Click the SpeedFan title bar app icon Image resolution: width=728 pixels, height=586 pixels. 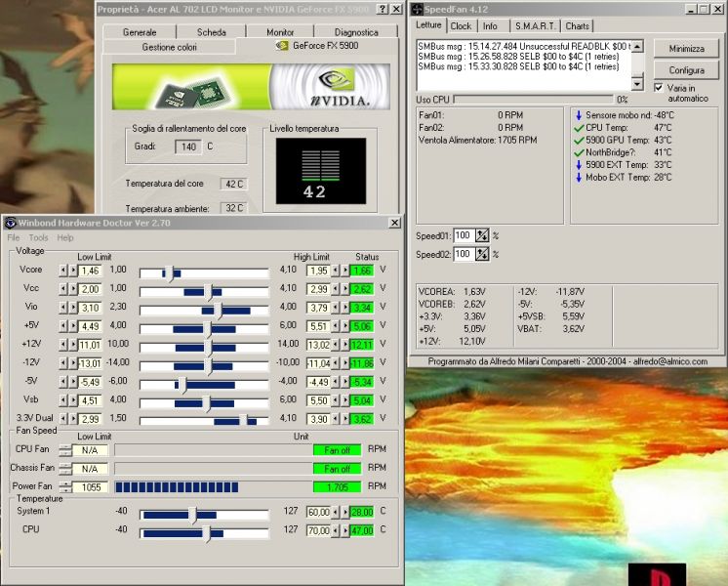(417, 9)
